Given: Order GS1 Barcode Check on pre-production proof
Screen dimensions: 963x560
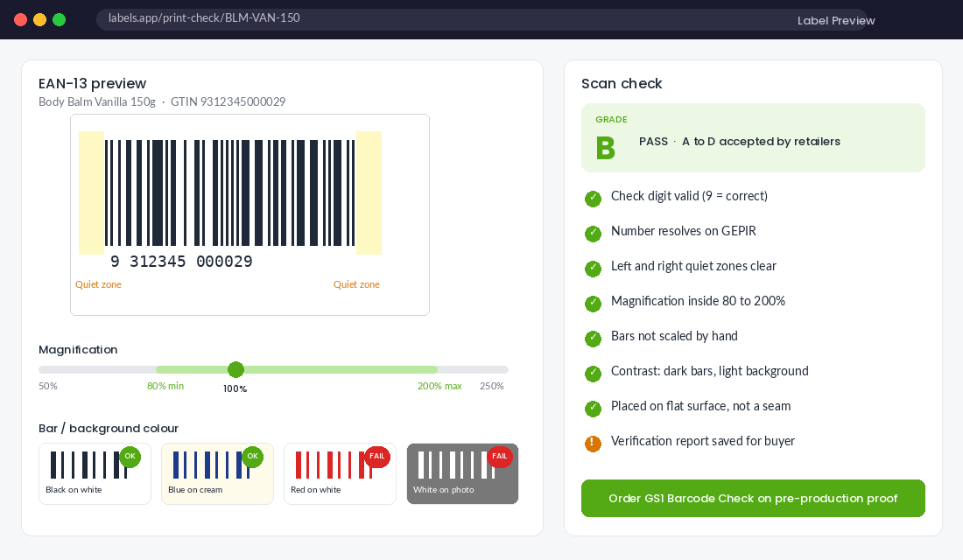Looking at the screenshot, I should [x=753, y=499].
